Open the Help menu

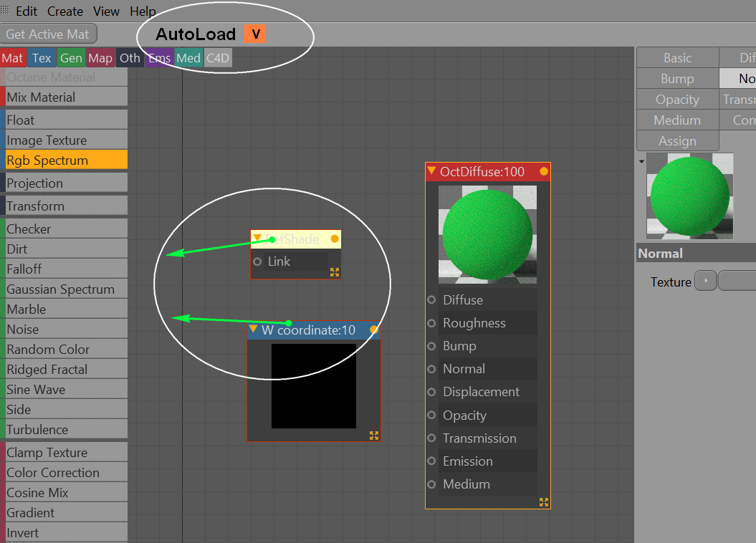click(143, 11)
